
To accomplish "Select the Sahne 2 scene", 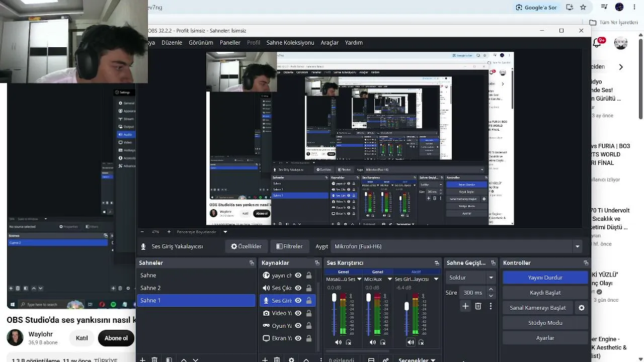I will pyautogui.click(x=196, y=288).
